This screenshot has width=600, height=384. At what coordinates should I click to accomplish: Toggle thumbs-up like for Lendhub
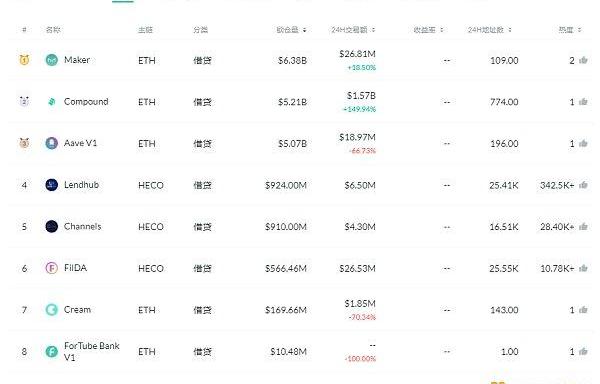coord(583,185)
